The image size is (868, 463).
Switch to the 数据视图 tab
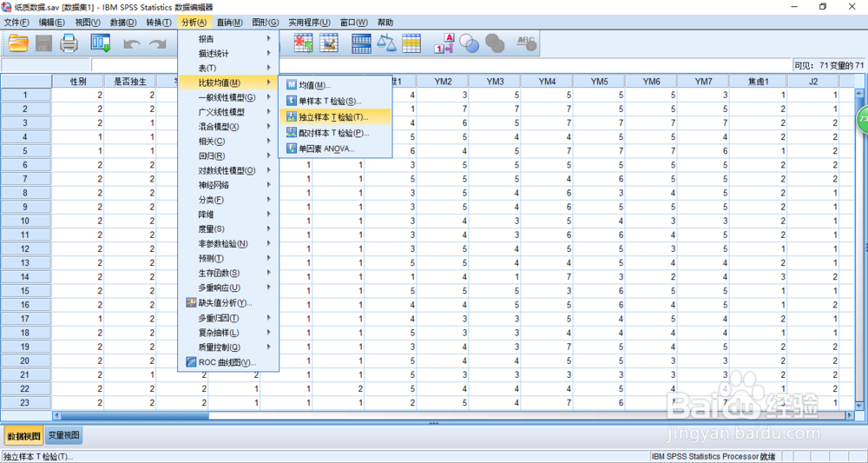click(23, 435)
